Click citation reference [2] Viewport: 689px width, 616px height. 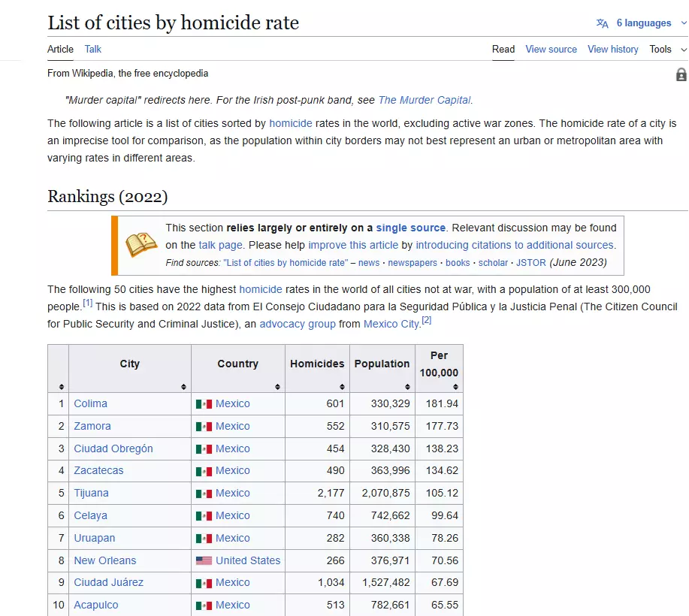[x=426, y=320]
